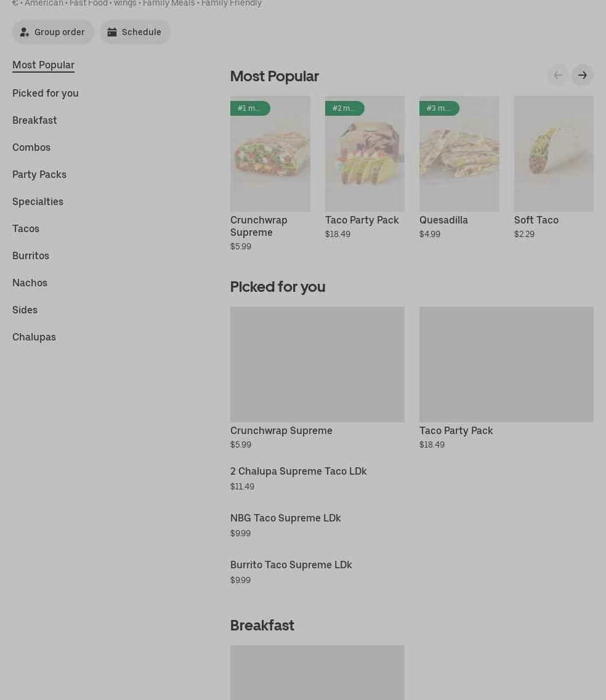The image size is (606, 700).
Task: Open the Burritos menu section
Action: (31, 255)
